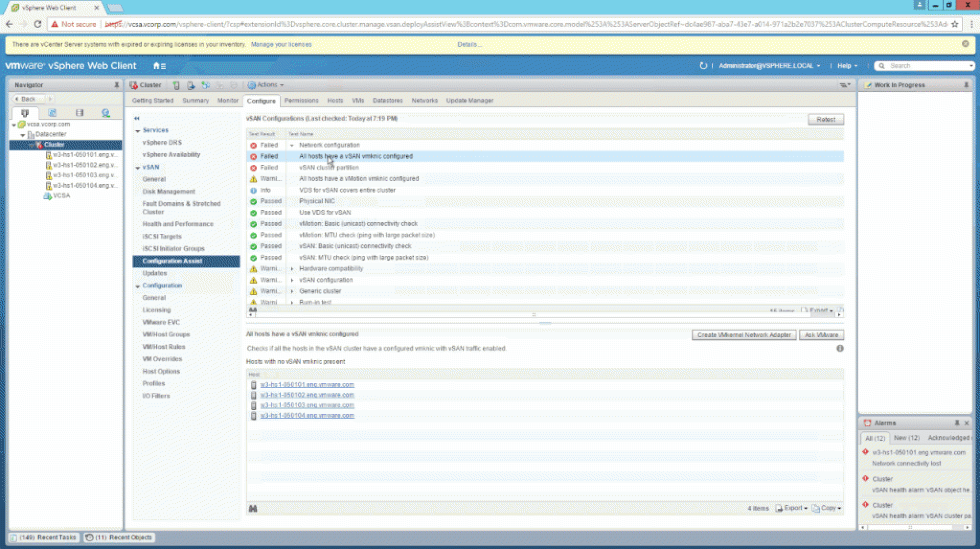The width and height of the screenshot is (980, 549).
Task: Open the Export dropdown in hosts list
Action: [x=791, y=508]
